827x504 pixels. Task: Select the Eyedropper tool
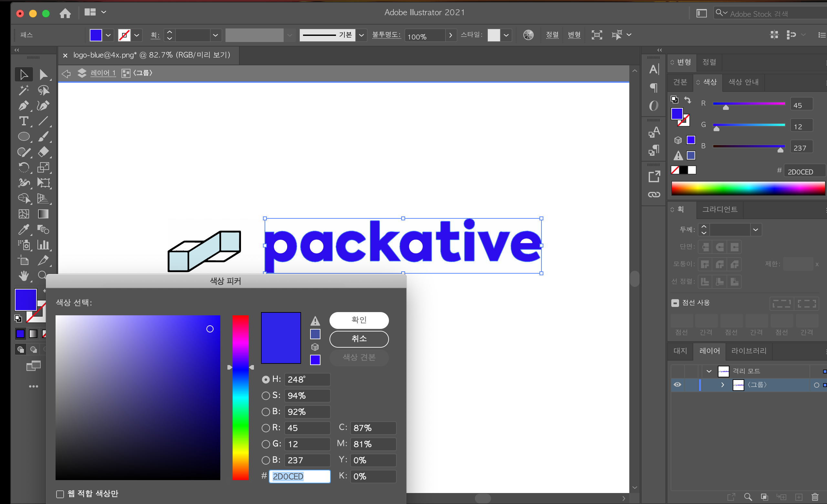(x=24, y=229)
